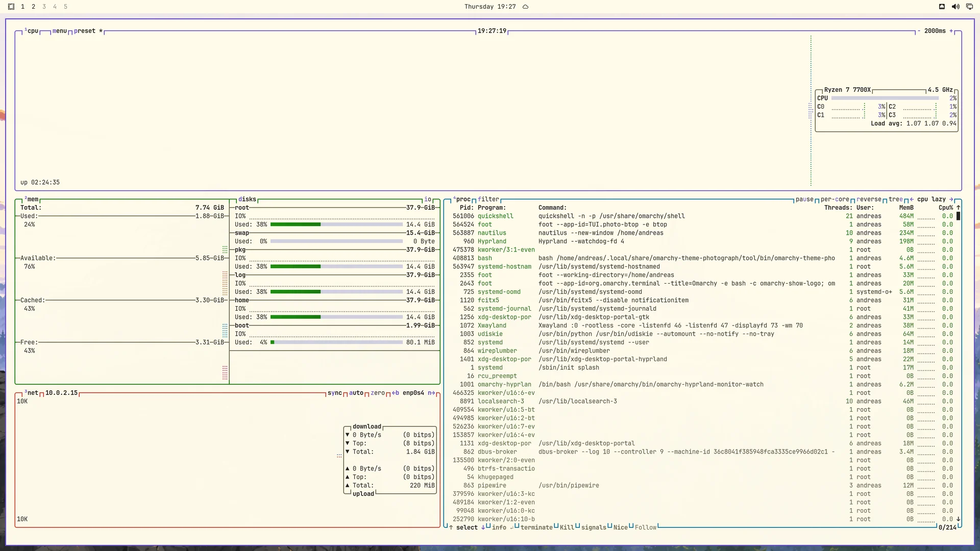Click the minus beside 2000ms interval
Image resolution: width=980 pixels, height=551 pixels.
pyautogui.click(x=919, y=31)
